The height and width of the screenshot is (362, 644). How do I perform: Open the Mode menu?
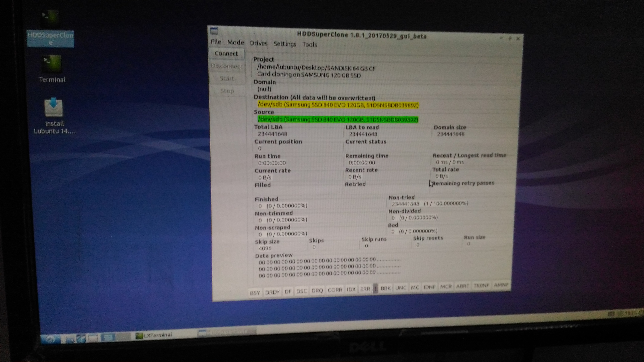tap(236, 42)
